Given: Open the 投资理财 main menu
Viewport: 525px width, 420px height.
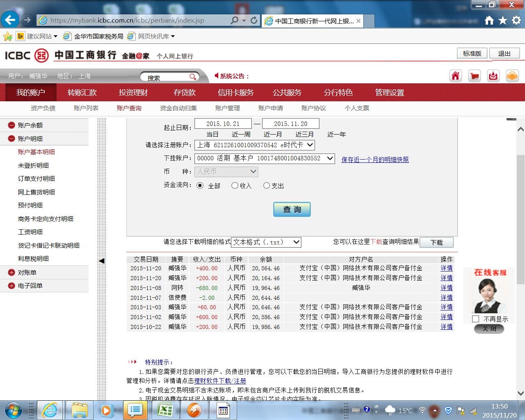Looking at the screenshot, I should click(x=133, y=93).
